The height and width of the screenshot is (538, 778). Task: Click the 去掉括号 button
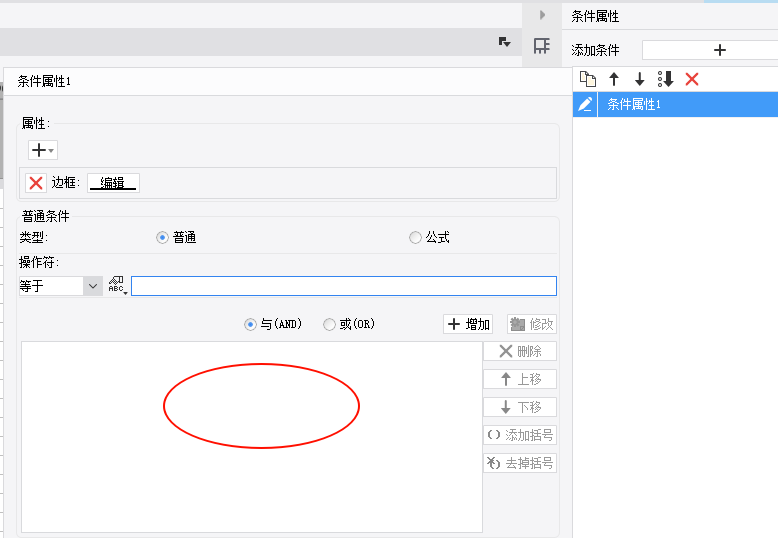point(520,463)
